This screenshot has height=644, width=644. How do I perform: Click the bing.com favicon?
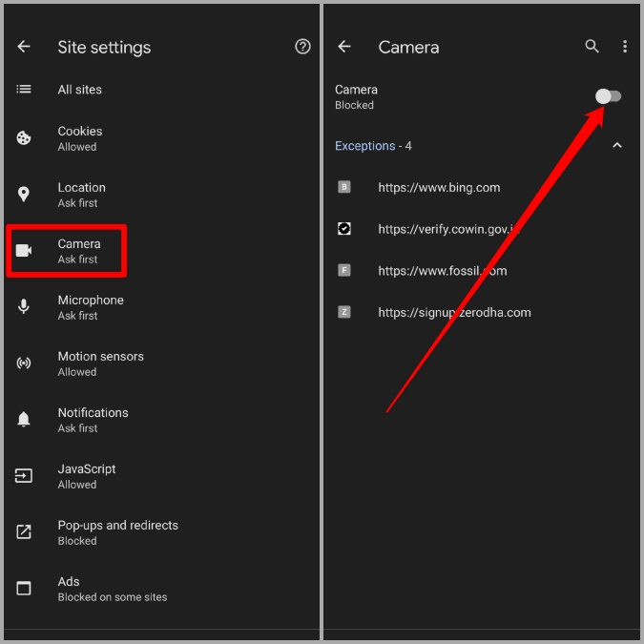click(x=344, y=187)
